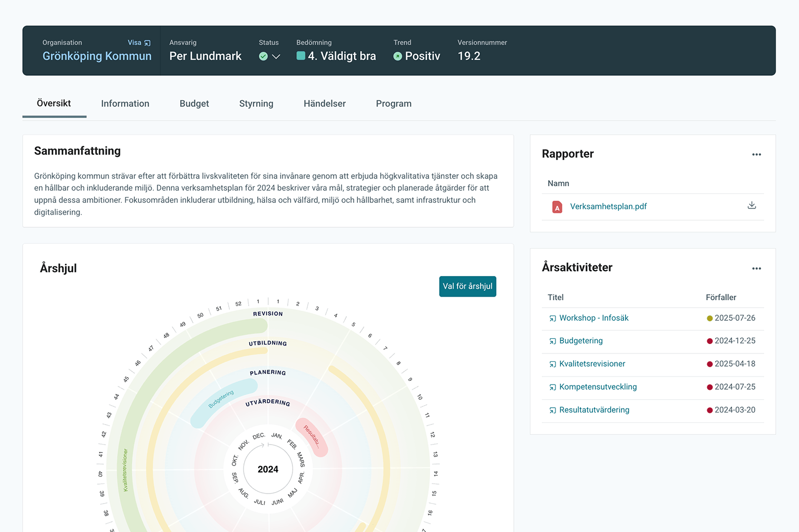Open the Grönköping Kommun organisation link

coord(97,56)
